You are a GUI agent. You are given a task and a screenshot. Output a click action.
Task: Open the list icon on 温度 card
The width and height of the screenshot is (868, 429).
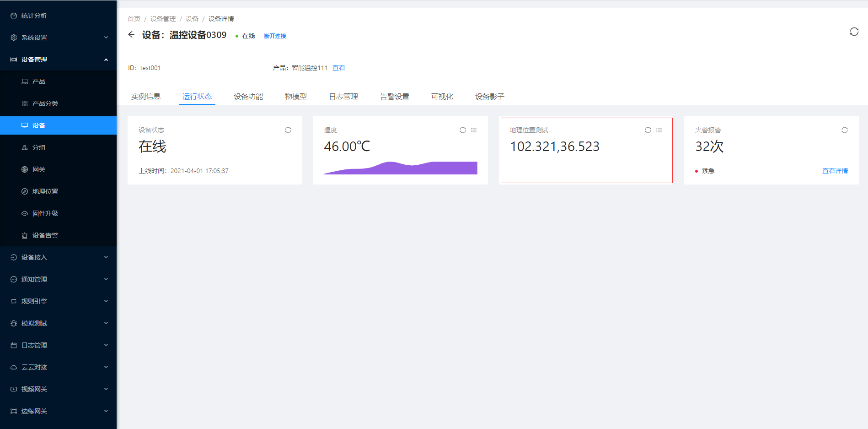(474, 130)
